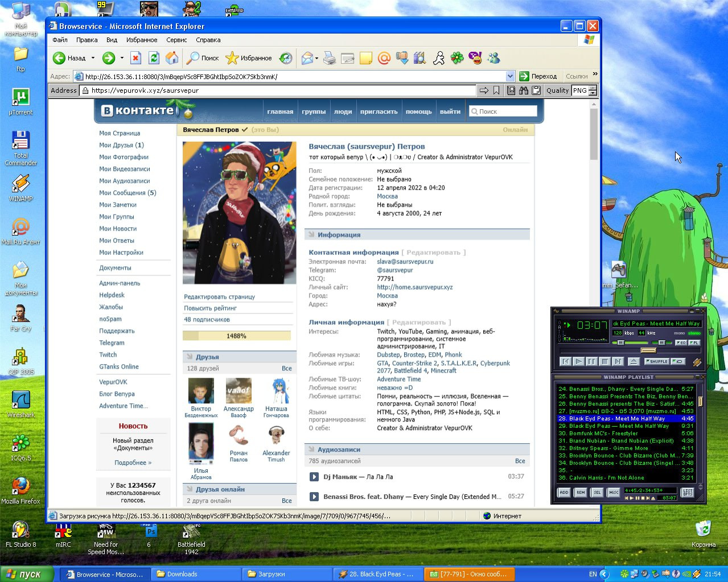Stop playback in Winamp main window

(x=604, y=361)
